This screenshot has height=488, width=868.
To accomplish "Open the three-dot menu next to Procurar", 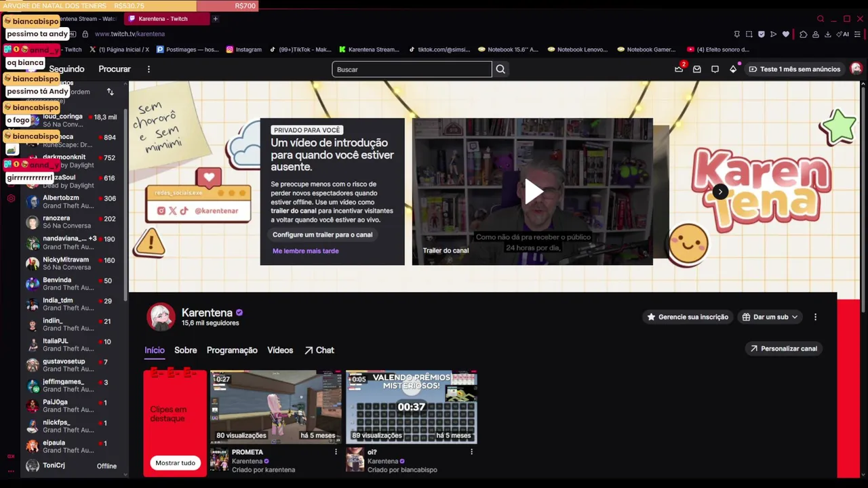I will (149, 69).
